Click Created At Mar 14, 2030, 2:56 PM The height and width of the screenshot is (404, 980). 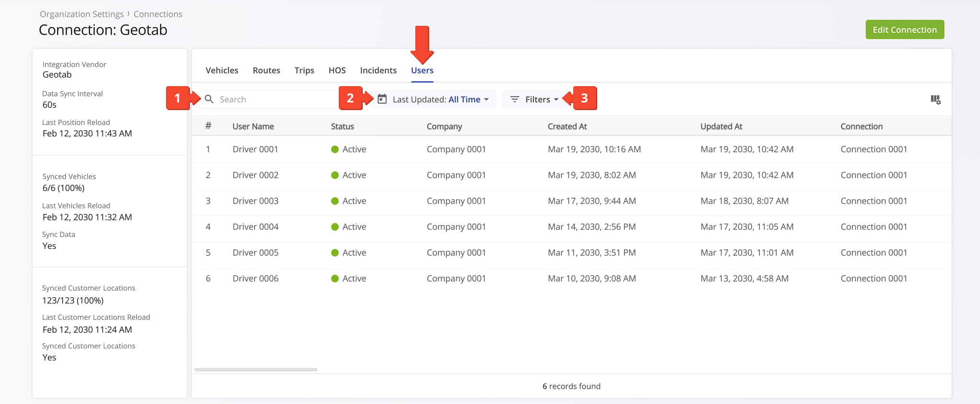[x=592, y=227]
